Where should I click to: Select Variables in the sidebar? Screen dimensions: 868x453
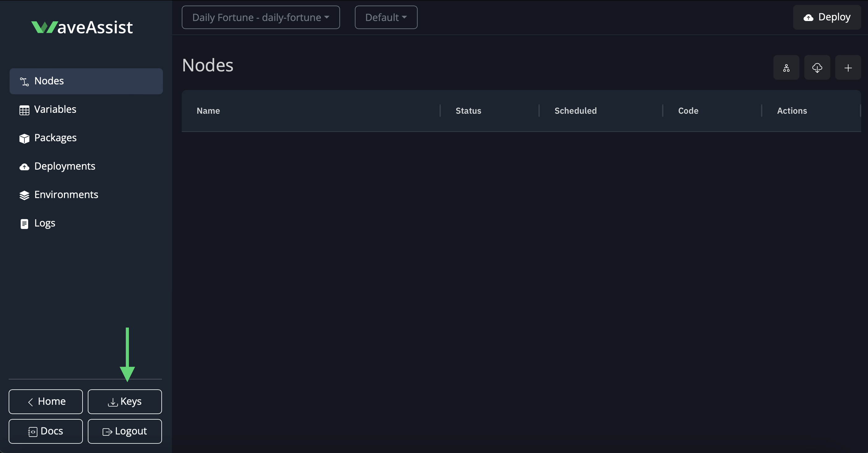[55, 109]
